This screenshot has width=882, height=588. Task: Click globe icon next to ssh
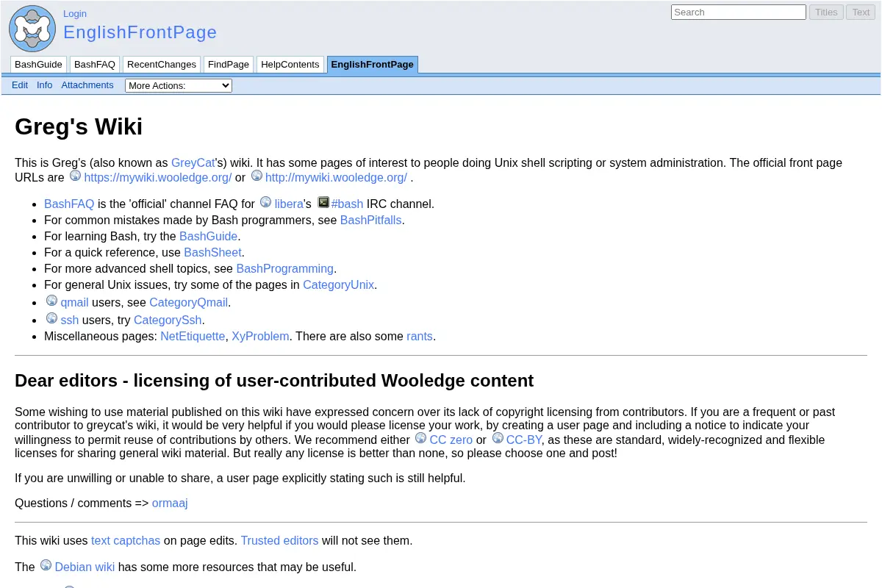pos(51,318)
